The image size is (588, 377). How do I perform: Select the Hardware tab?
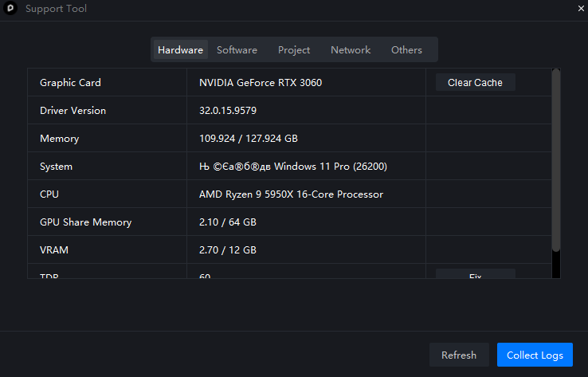(x=180, y=49)
